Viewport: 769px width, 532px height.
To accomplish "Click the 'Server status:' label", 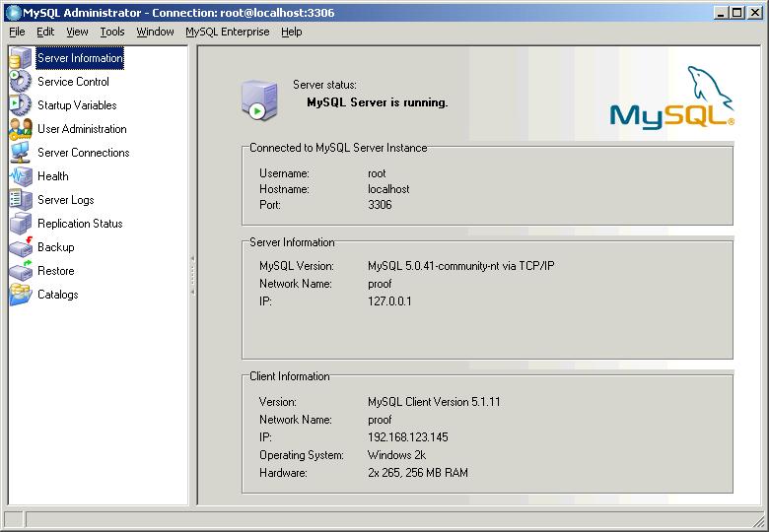I will 324,85.
